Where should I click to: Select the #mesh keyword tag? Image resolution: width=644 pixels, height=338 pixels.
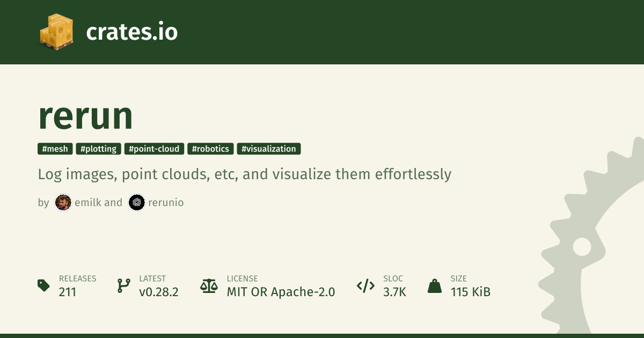55,149
